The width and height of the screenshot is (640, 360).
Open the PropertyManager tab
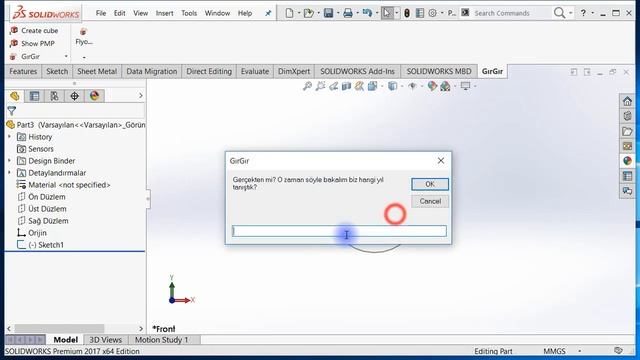pyautogui.click(x=35, y=96)
